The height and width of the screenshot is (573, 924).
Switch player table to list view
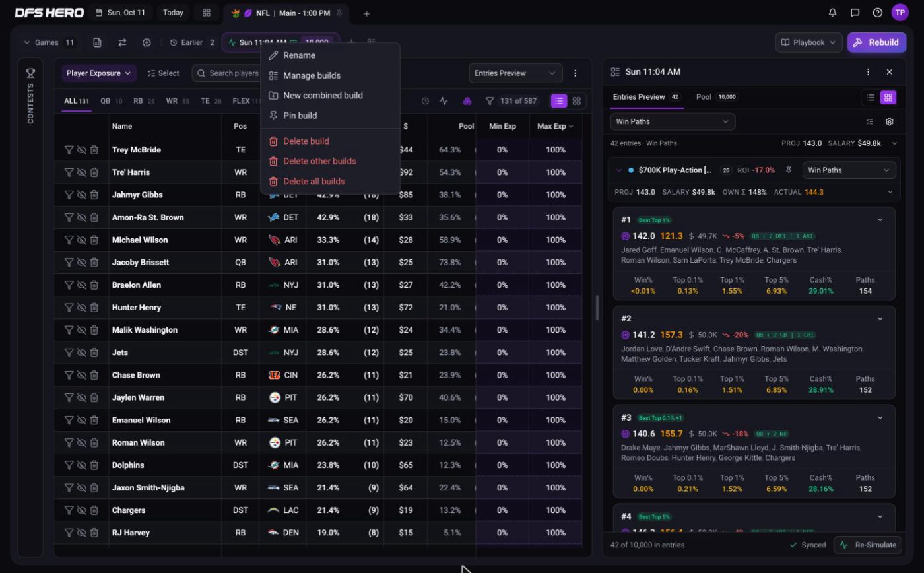click(559, 101)
